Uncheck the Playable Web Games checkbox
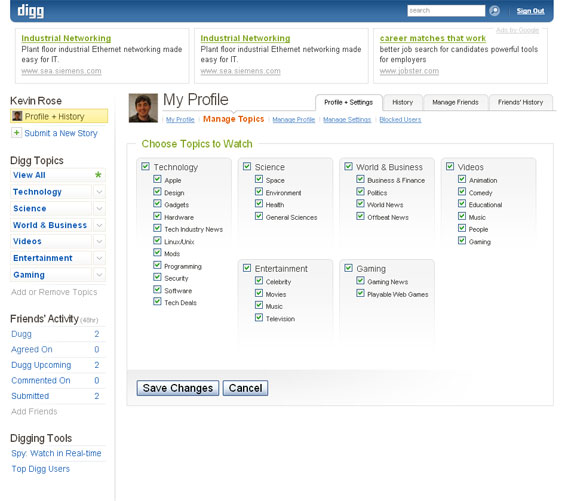This screenshot has width=565, height=501. 360,293
